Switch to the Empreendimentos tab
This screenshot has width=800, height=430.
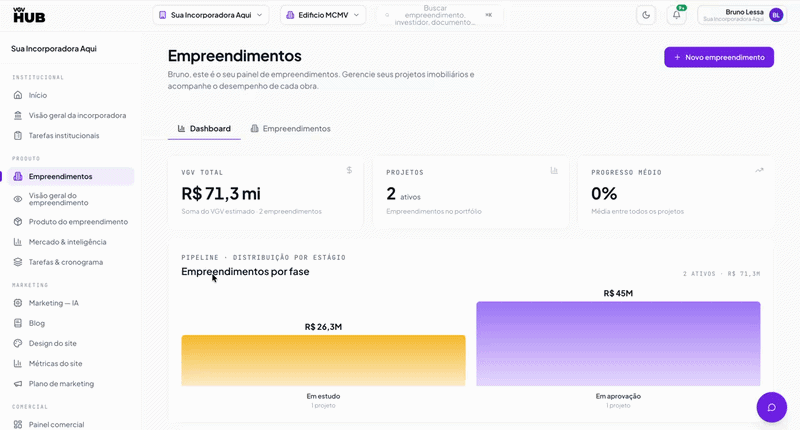pos(290,129)
